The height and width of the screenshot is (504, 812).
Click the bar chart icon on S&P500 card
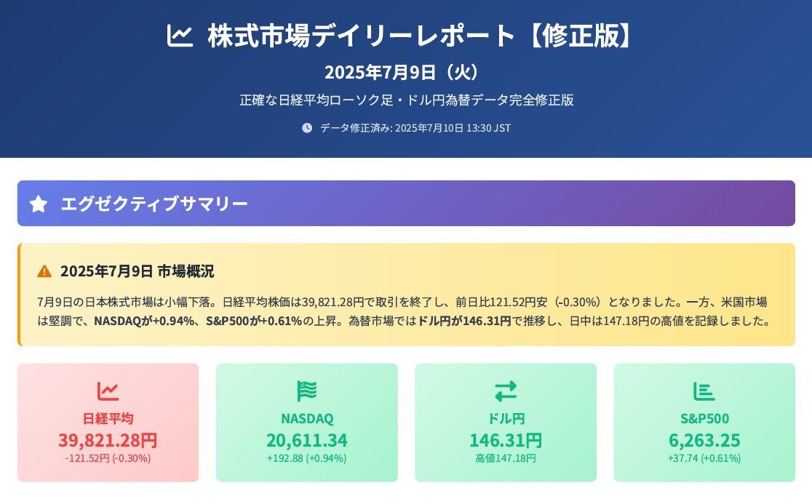click(704, 391)
